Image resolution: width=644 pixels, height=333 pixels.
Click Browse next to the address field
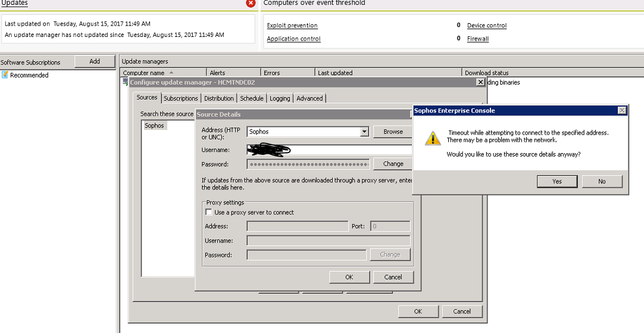pos(393,132)
